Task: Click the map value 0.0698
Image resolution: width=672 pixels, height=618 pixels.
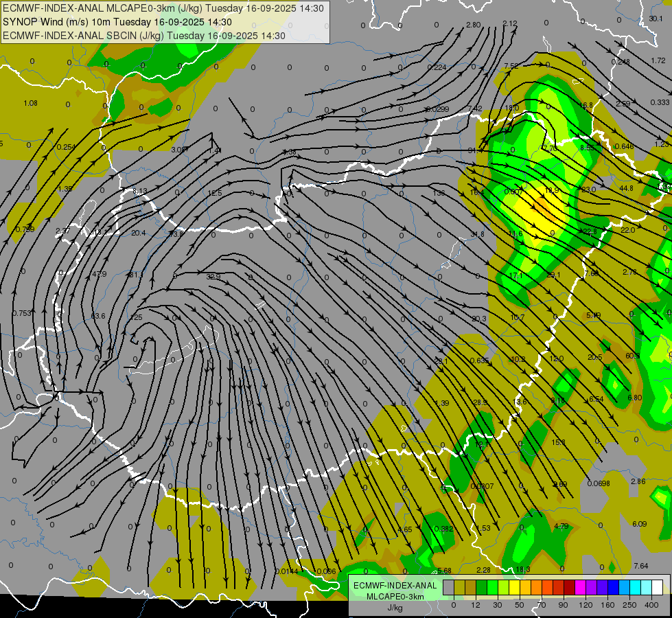Action: (599, 484)
